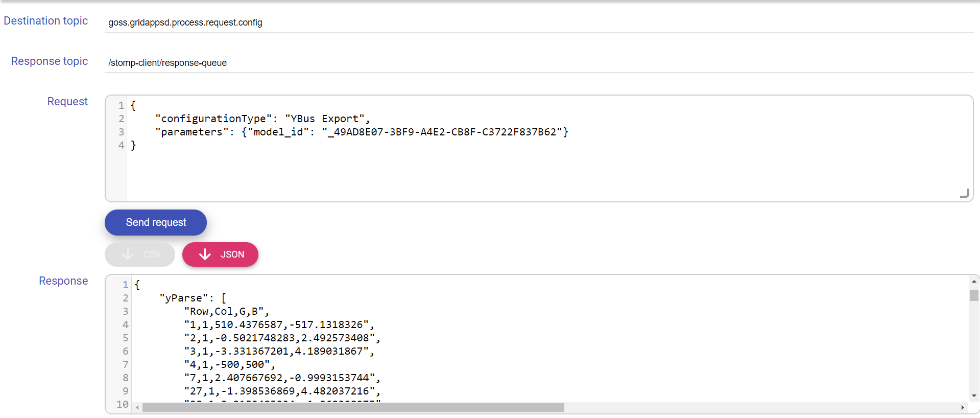Click the horizontal scrollbar left arrow
Image resolution: width=980 pixels, height=418 pixels.
(x=137, y=408)
